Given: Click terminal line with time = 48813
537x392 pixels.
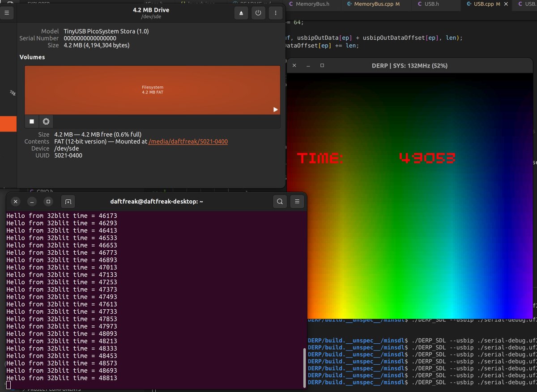Looking at the screenshot, I should 62,378.
